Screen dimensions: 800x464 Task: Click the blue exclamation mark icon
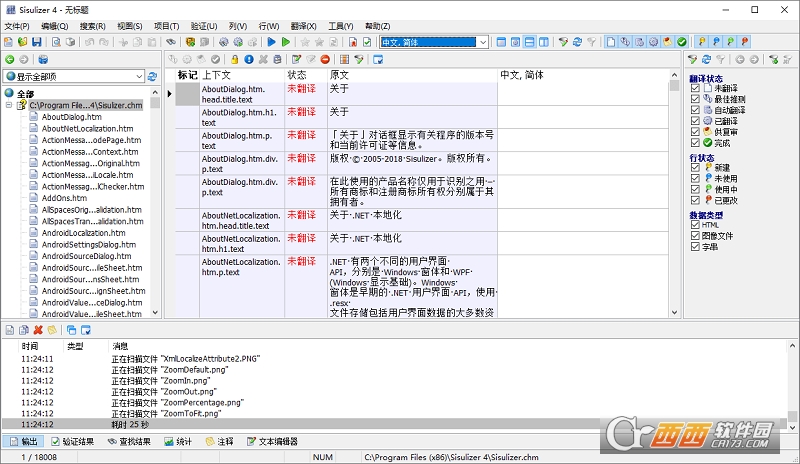click(248, 60)
